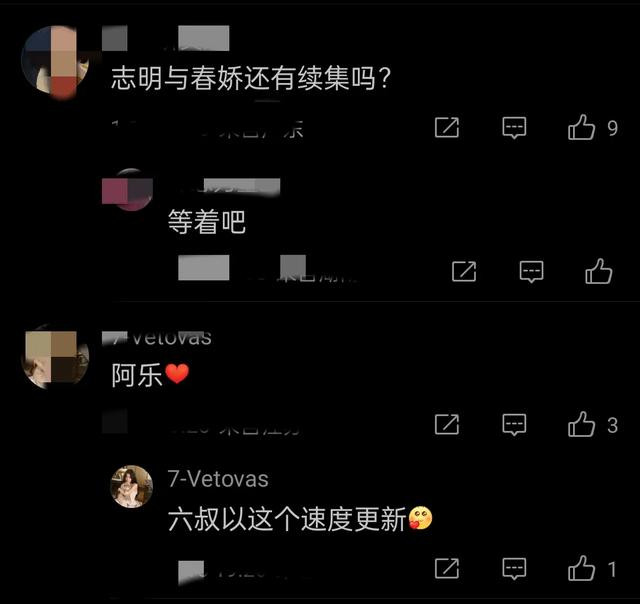Share the 志明与春娇 sequel comment
The width and height of the screenshot is (640, 604).
pyautogui.click(x=447, y=127)
